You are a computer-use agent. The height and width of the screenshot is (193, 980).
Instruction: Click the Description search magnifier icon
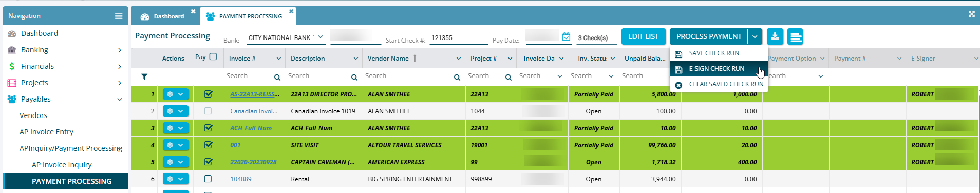tap(354, 78)
